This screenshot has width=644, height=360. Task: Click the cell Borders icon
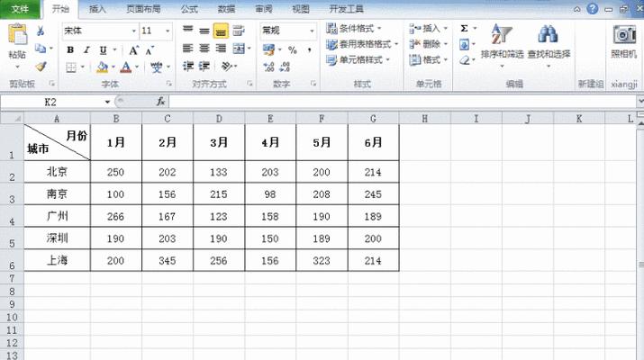71,67
